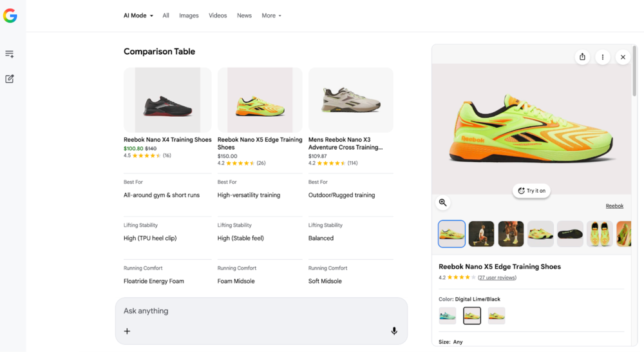The width and height of the screenshot is (644, 352).
Task: Click the $100.80 sale price
Action: click(x=133, y=148)
